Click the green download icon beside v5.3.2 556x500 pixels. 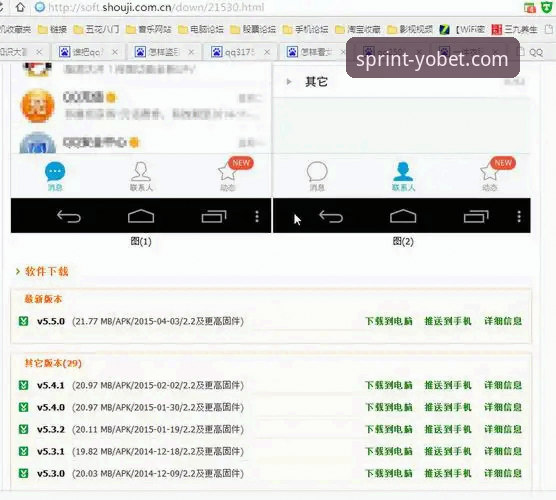[23, 429]
